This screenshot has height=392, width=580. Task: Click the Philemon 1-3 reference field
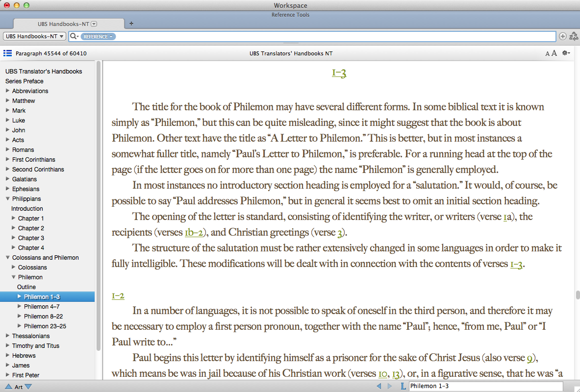[485, 386]
